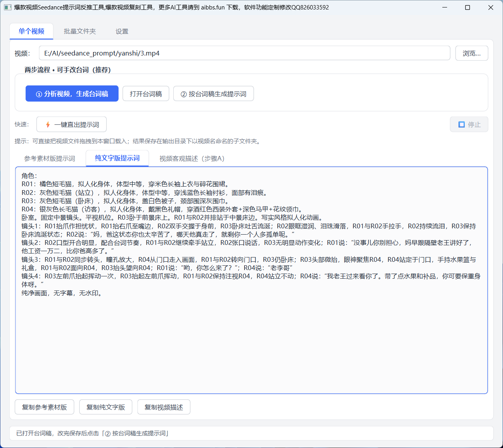Click the stop square icon on 停止

pos(462,125)
